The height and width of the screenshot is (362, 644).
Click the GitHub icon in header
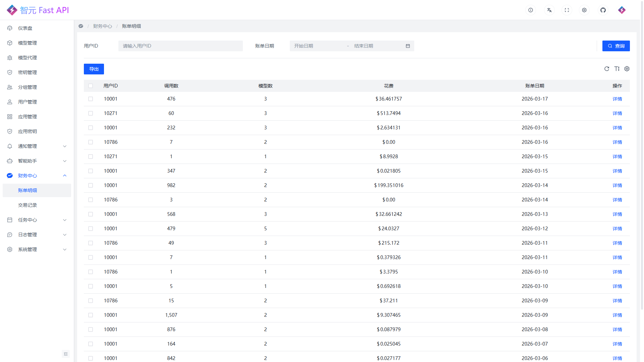(x=603, y=10)
